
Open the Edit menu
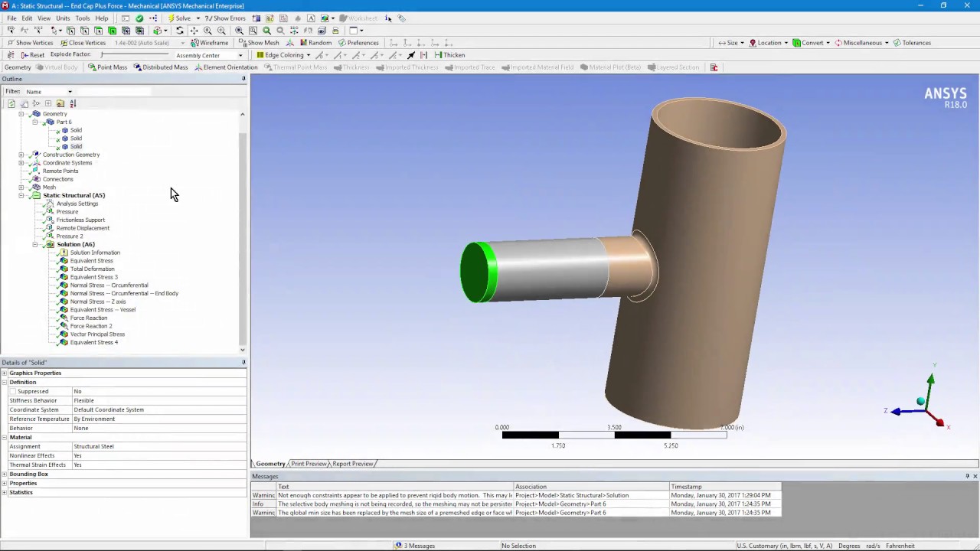click(27, 18)
